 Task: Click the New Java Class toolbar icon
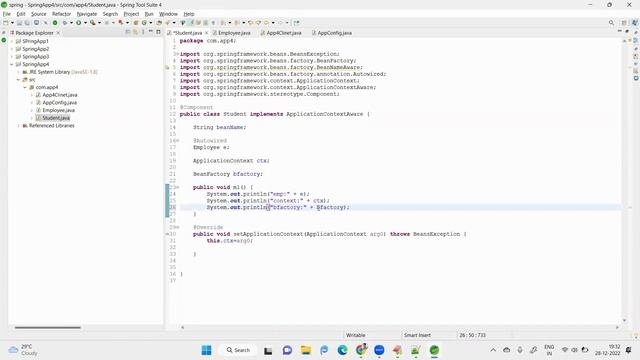144,23
